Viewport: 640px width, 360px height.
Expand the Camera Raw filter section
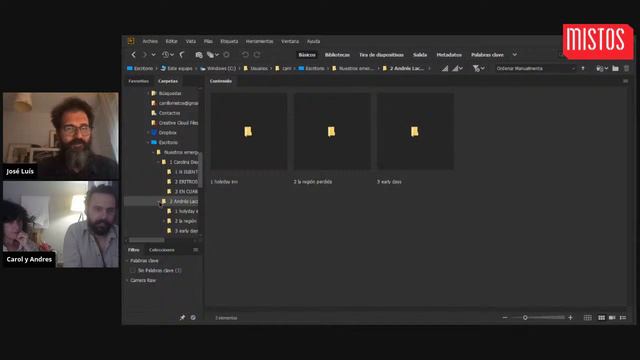[x=127, y=280]
